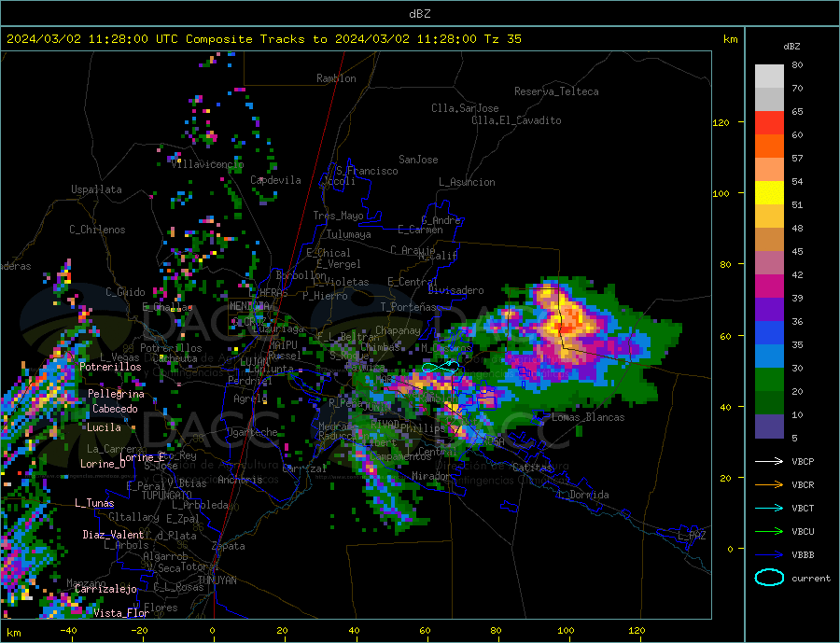Pick the slate 5–10 dBZ swatch
Image resolution: width=840 pixels, height=643 pixels.
[x=769, y=426]
